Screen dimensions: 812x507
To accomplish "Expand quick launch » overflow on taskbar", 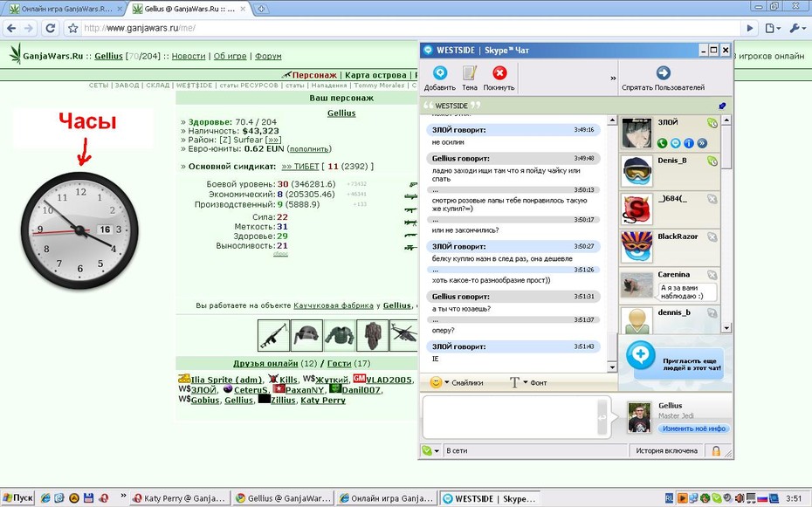I will 123,496.
